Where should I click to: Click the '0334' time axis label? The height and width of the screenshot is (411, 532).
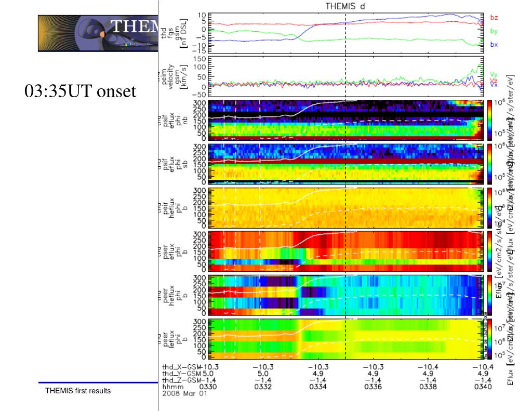point(318,387)
